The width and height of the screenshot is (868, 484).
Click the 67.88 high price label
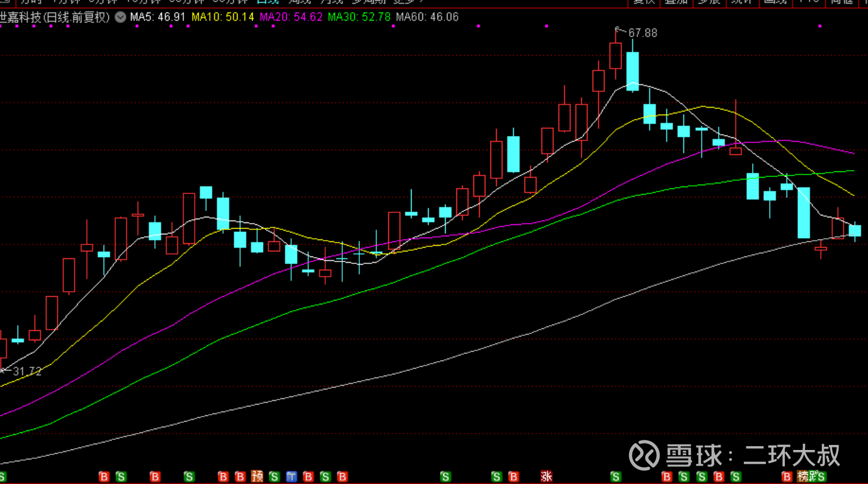(642, 33)
